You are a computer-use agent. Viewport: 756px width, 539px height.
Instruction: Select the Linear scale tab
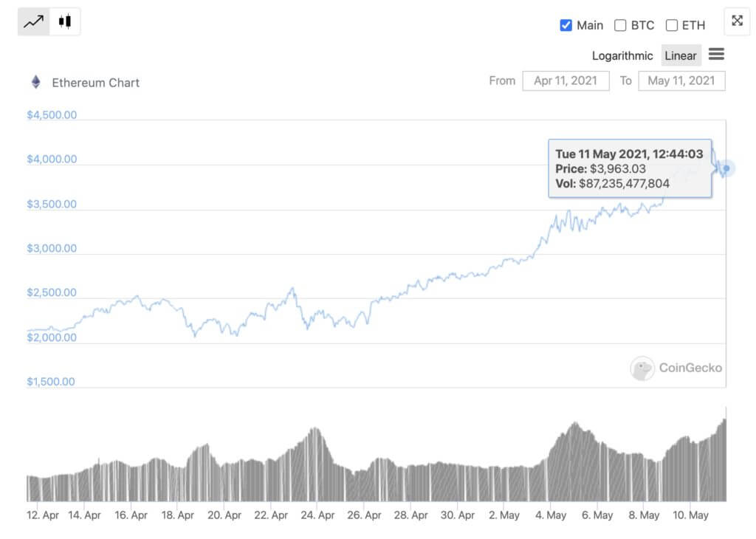pyautogui.click(x=680, y=55)
